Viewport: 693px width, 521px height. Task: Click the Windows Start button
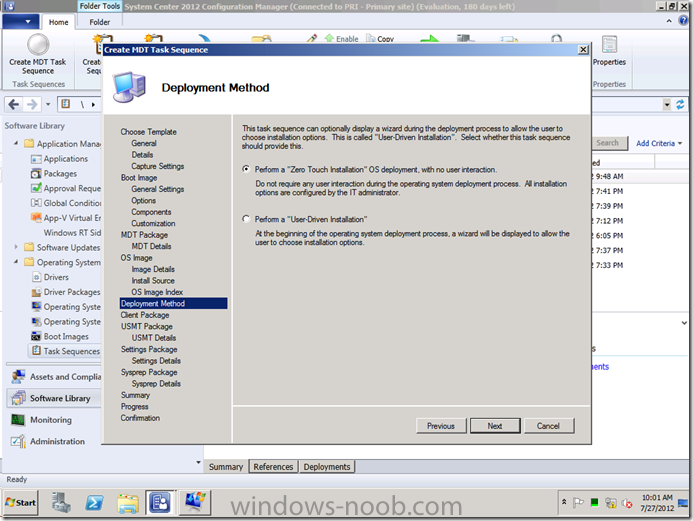[x=21, y=503]
